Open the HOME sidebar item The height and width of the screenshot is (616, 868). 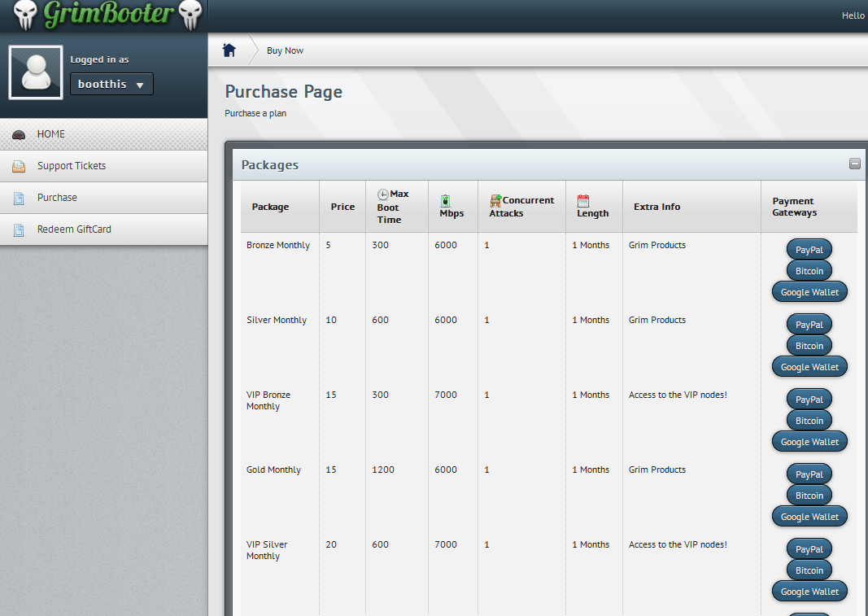103,134
